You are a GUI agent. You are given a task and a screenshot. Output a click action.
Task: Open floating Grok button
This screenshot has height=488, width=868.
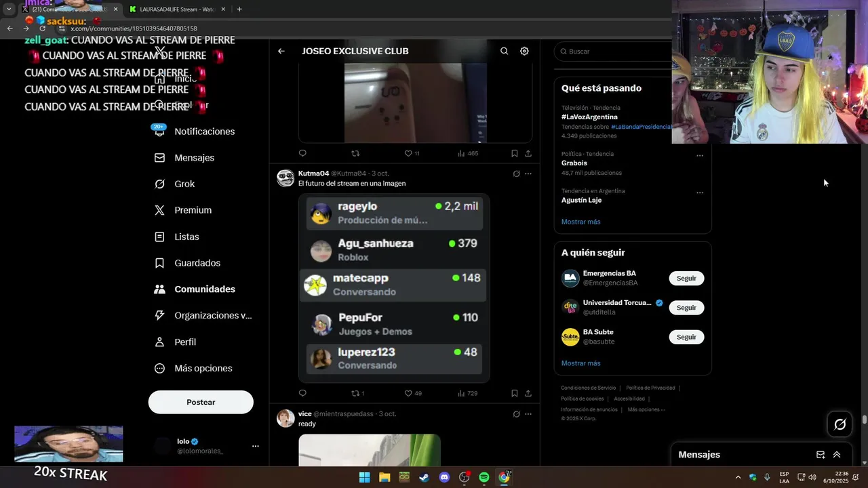click(x=840, y=424)
